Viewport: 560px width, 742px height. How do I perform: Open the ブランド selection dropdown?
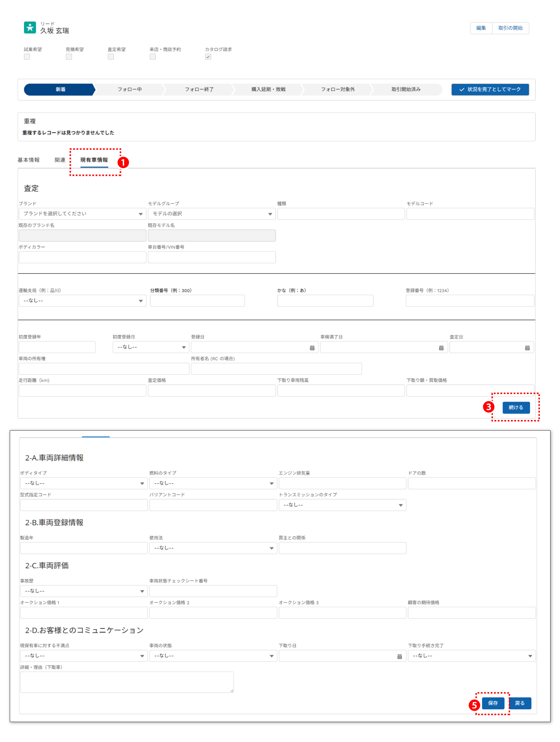click(x=82, y=214)
